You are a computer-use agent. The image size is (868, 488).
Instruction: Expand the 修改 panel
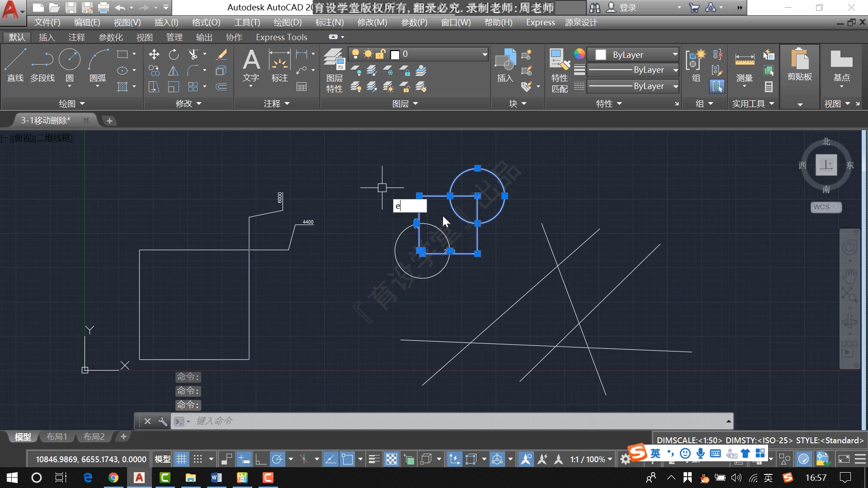point(189,103)
